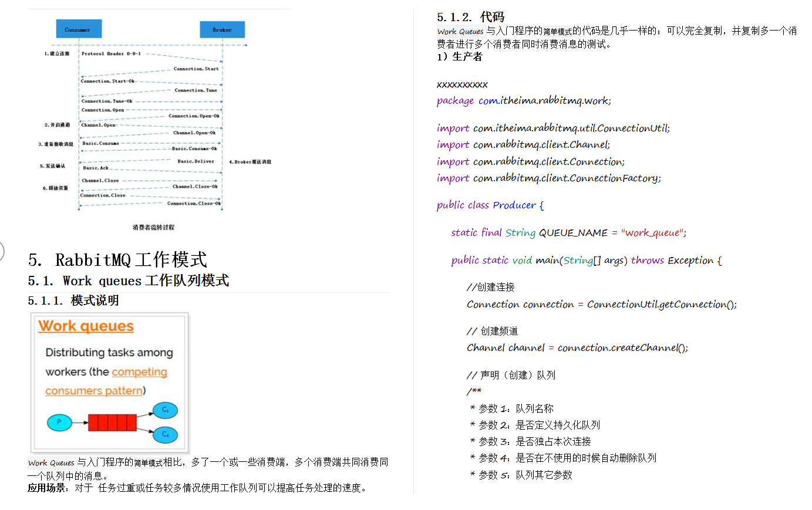
Task: Click the '参数 2: 是否定义持久化队列' line
Action: pos(535,425)
